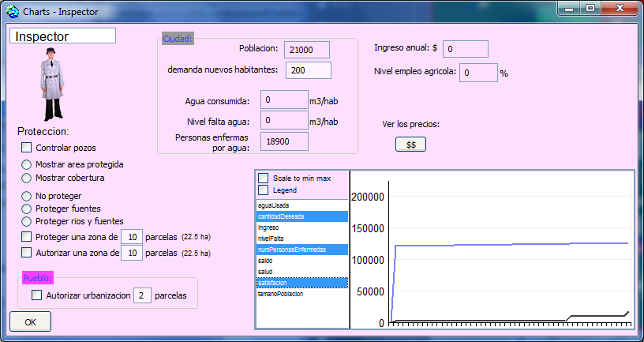Select nivelFalta in series list

point(301,239)
